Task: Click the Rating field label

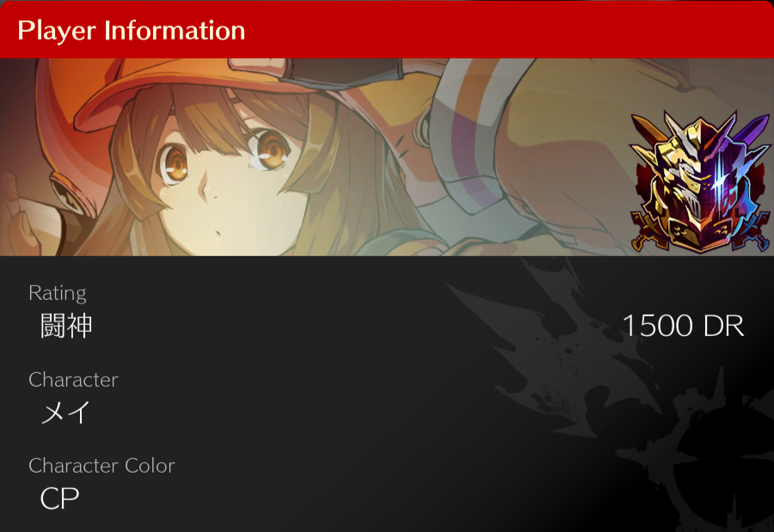Action: pos(58,294)
